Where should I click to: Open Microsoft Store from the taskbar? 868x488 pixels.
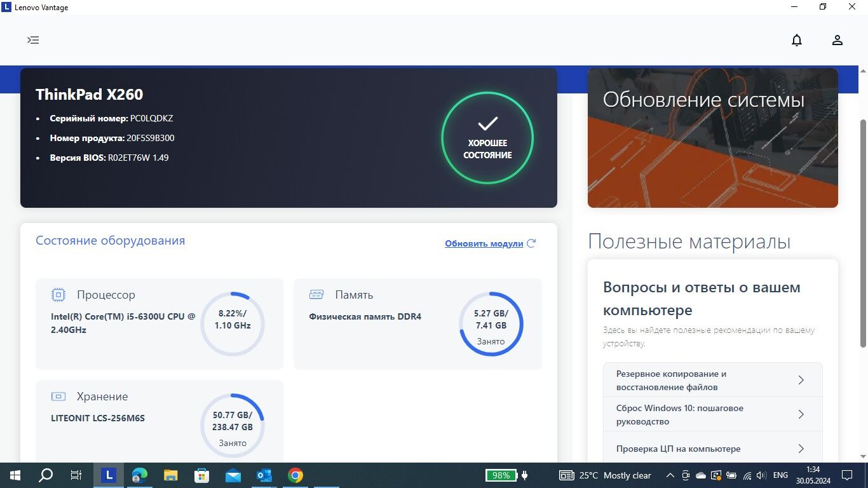202,475
